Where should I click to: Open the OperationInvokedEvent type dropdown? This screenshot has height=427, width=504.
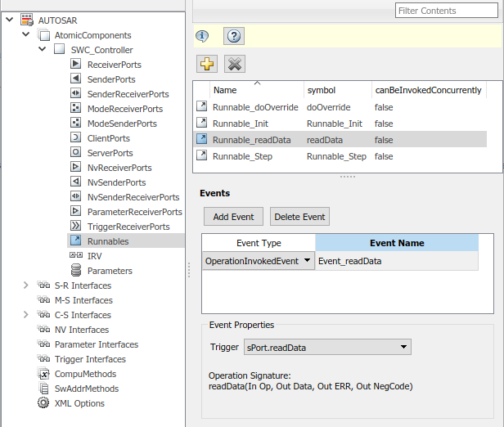[307, 261]
